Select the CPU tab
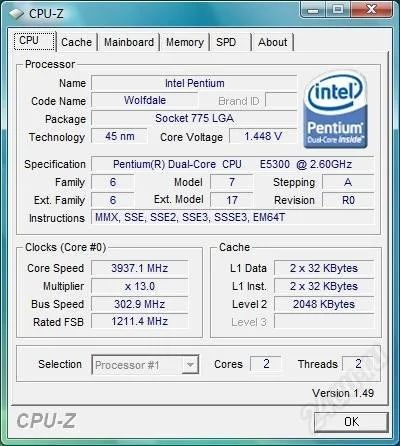Screen dimensions: 400x446 (x=35, y=41)
